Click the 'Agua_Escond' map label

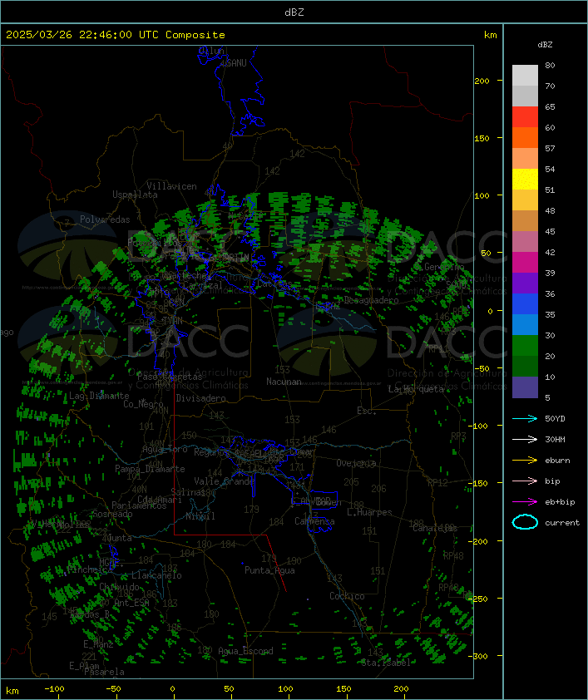(245, 651)
